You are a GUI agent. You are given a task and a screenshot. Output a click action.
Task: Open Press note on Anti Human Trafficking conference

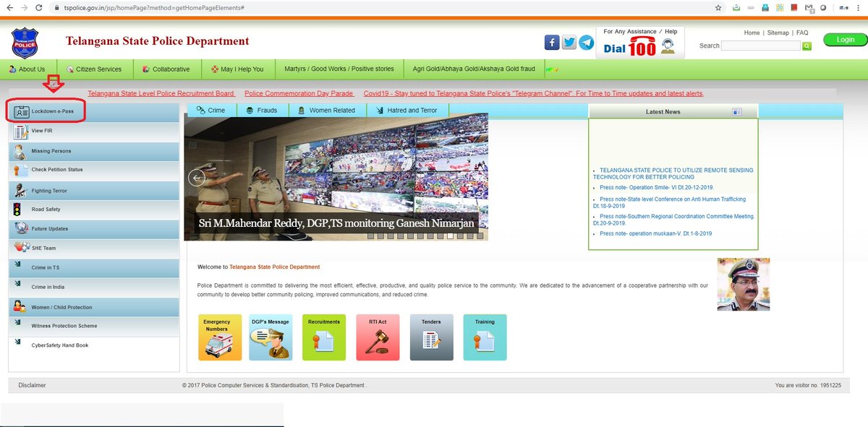click(x=669, y=202)
